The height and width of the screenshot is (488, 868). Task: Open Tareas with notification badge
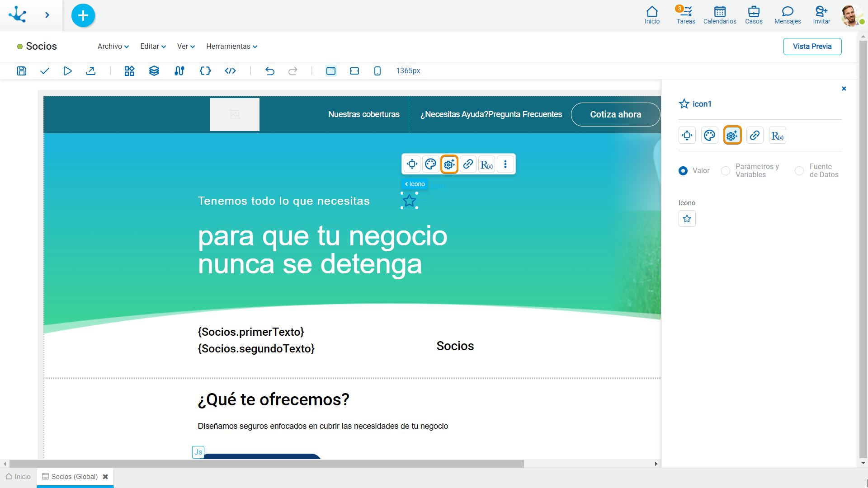point(686,15)
